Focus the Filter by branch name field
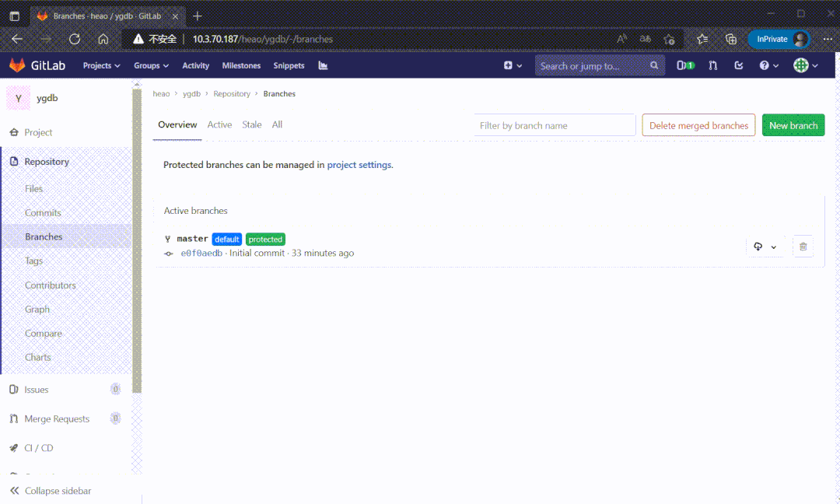 (x=555, y=125)
